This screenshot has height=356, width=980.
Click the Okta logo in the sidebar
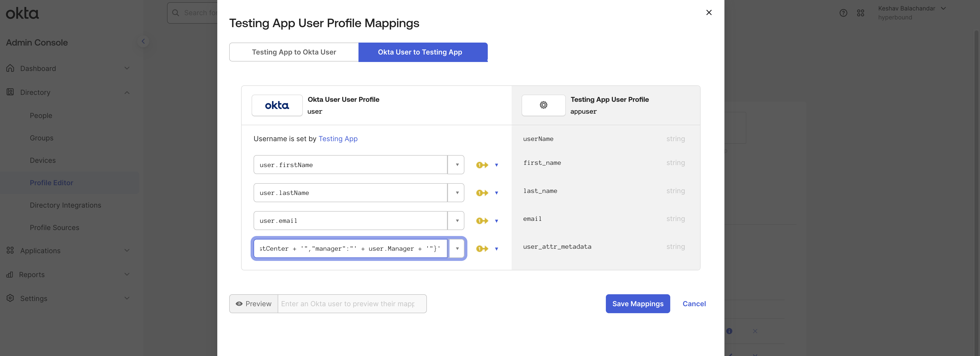coord(22,13)
